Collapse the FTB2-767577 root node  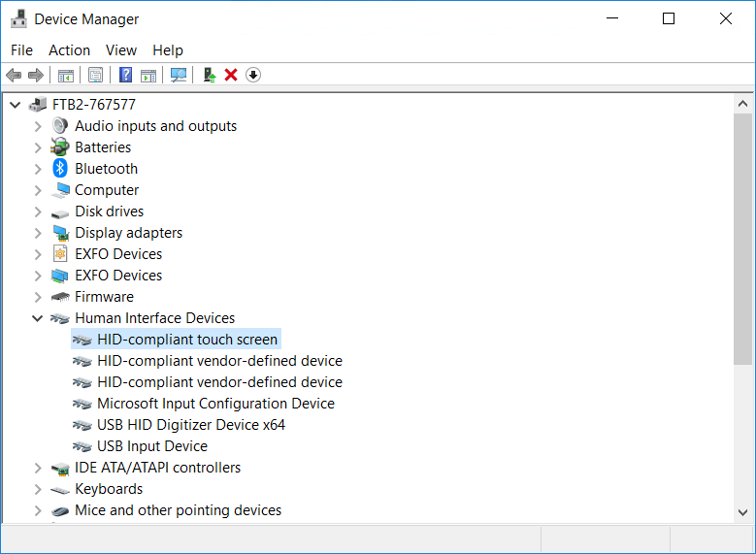click(16, 105)
